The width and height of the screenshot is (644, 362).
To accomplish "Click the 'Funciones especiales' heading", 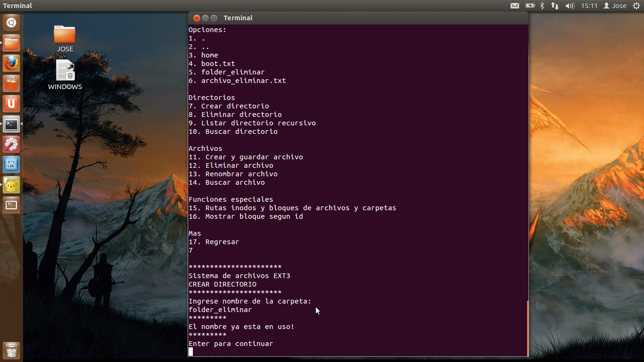I will coord(231,199).
